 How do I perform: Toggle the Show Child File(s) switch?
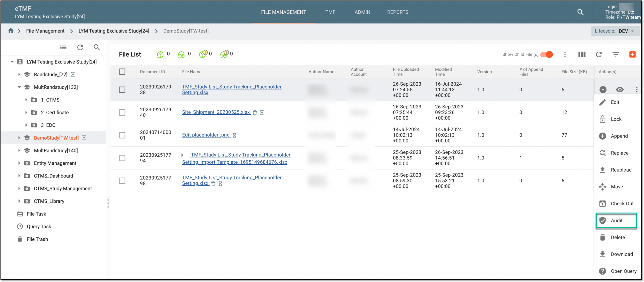click(546, 54)
